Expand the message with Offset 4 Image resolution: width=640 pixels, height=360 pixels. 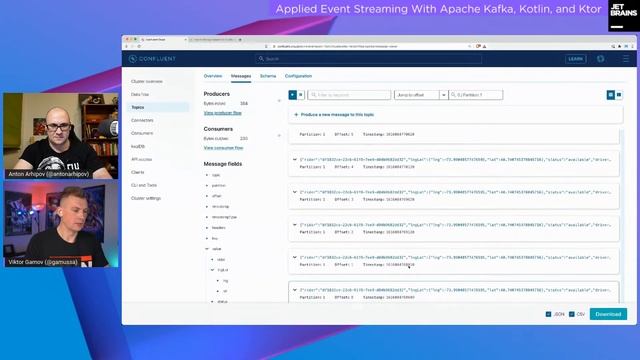(295, 160)
